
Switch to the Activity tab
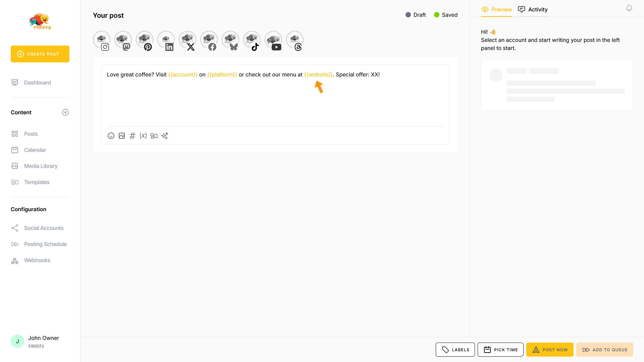(x=533, y=9)
